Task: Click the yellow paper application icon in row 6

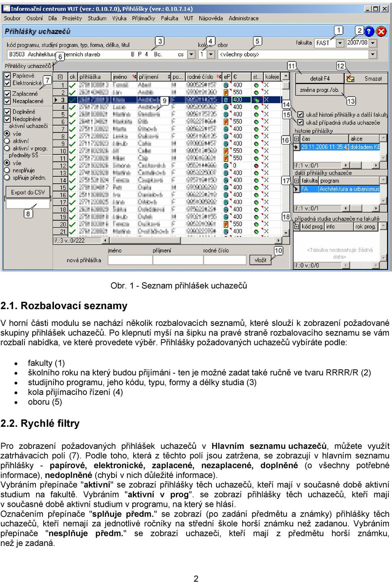Action: 226,122
